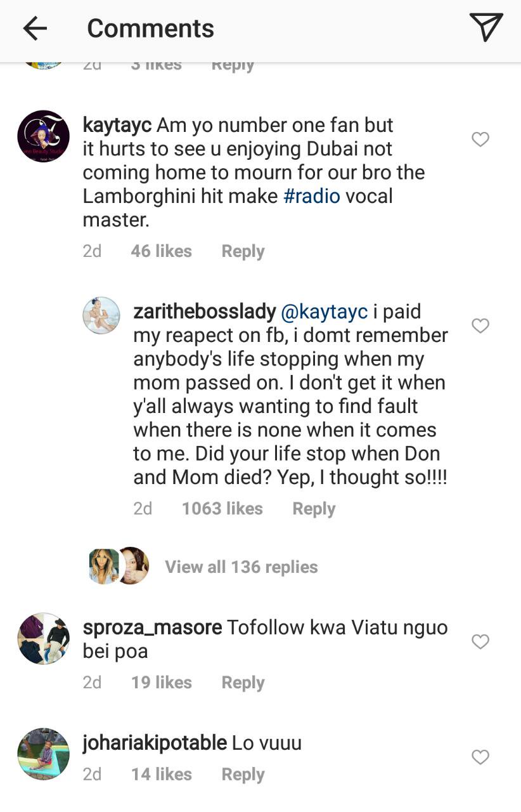Expand View all 136 replies

241,566
